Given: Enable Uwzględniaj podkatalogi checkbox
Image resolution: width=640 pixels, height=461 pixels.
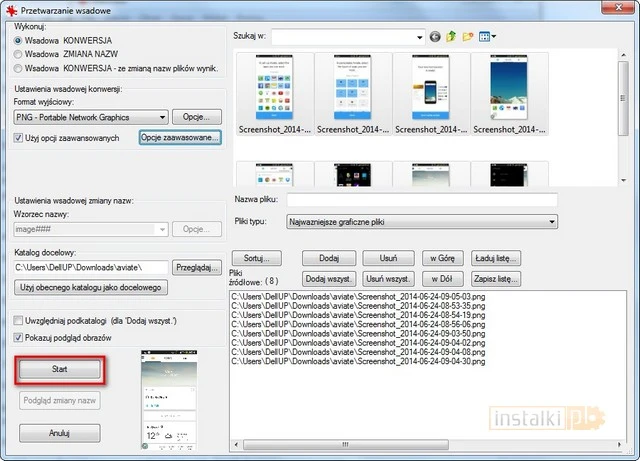Looking at the screenshot, I should point(20,320).
